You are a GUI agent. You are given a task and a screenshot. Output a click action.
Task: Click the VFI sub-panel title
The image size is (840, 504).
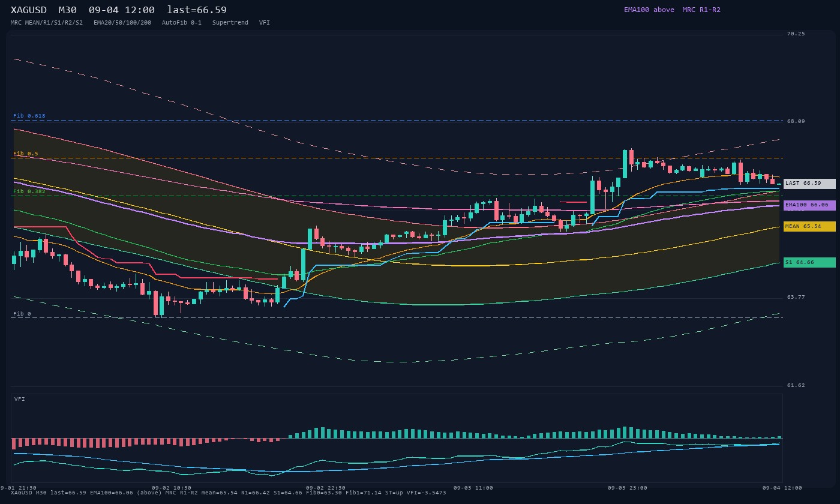click(x=20, y=399)
